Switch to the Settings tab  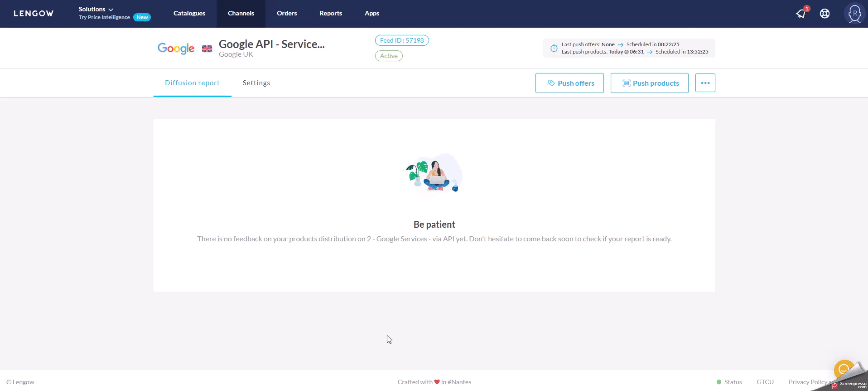pyautogui.click(x=256, y=83)
